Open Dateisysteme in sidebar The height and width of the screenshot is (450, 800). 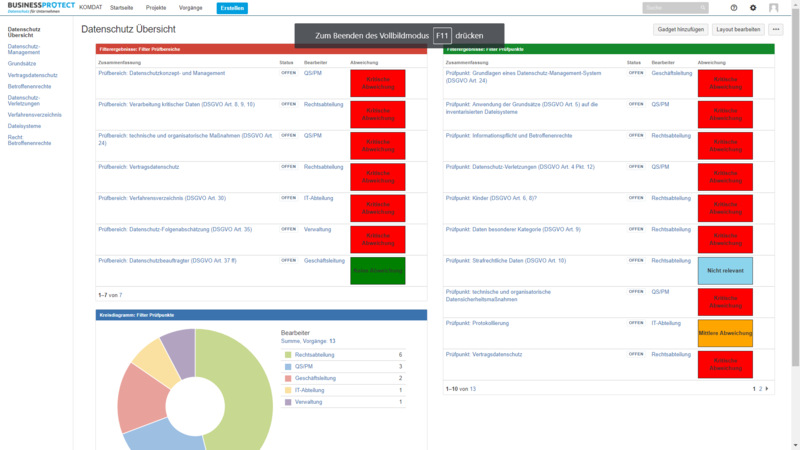tap(24, 126)
